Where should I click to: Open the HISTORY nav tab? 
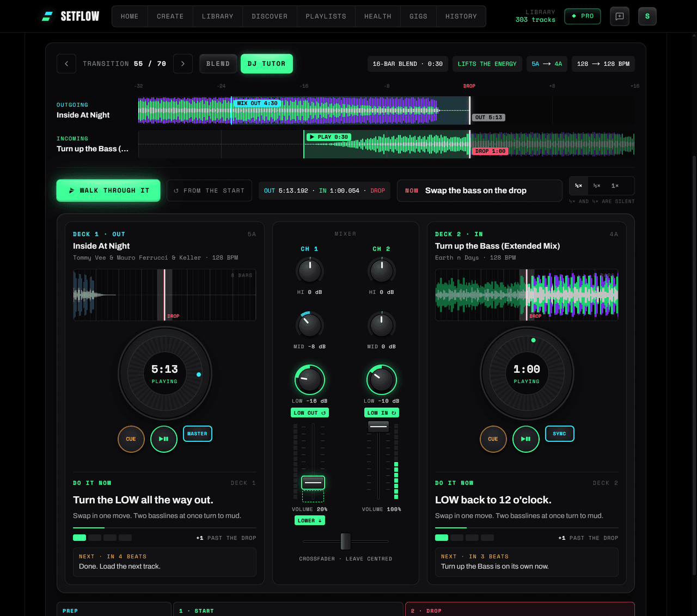(x=461, y=16)
